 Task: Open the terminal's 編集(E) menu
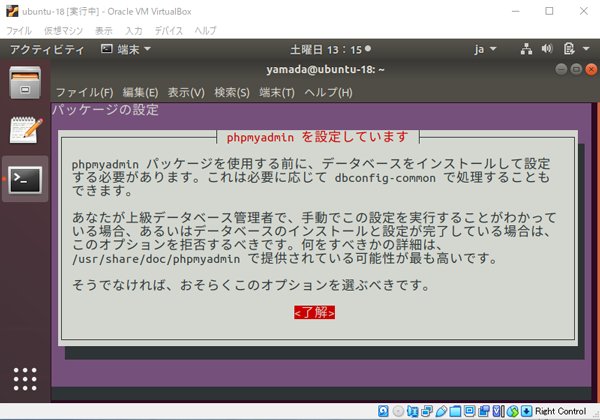tap(140, 93)
